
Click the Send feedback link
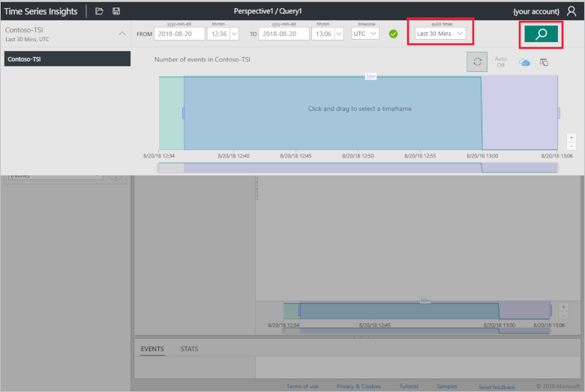click(x=496, y=388)
